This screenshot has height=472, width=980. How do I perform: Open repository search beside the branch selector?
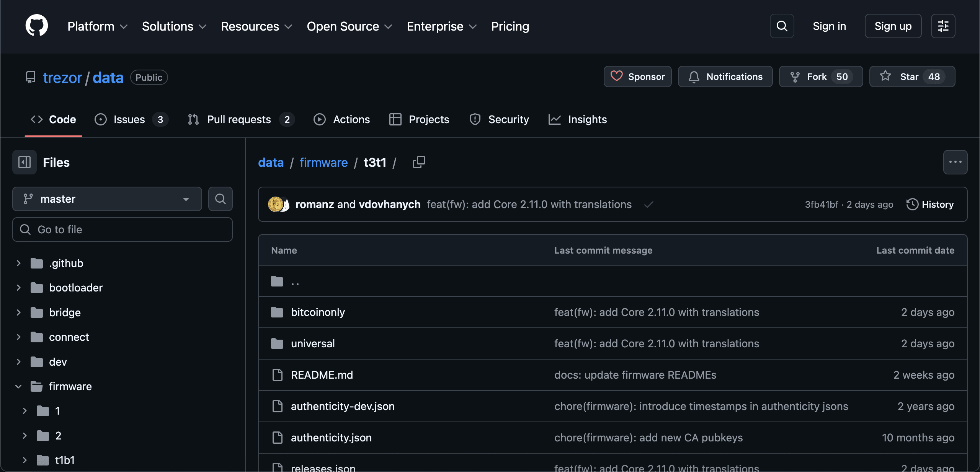pos(220,199)
